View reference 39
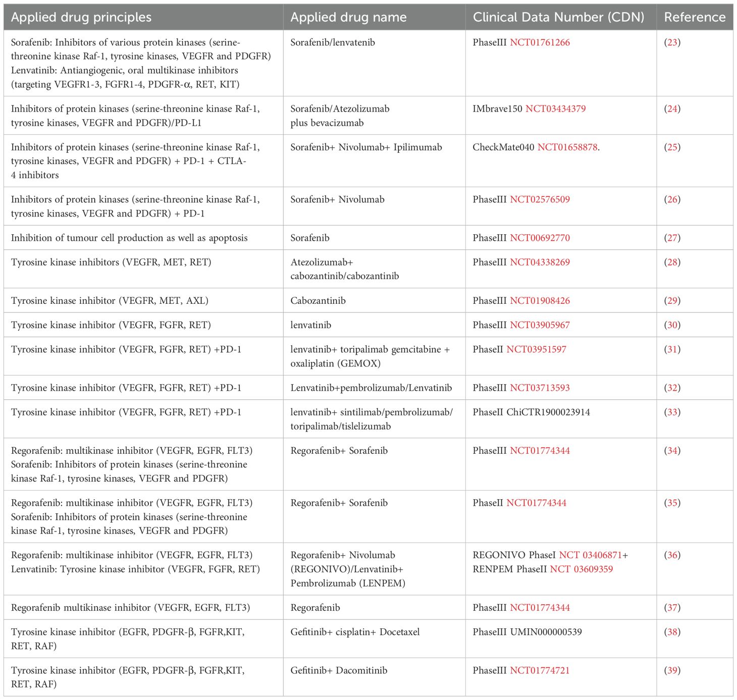 pyautogui.click(x=672, y=670)
